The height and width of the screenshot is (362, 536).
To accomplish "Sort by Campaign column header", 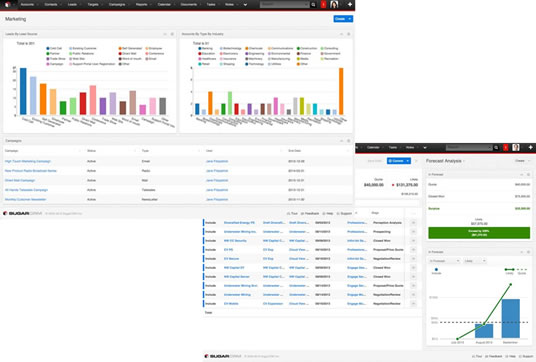I will tap(12, 151).
